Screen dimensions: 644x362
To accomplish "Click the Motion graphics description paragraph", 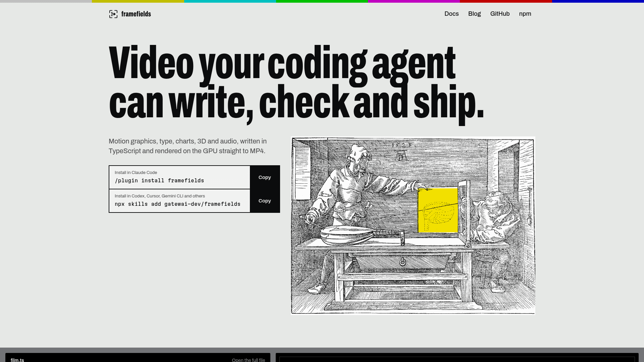I will pos(187,146).
